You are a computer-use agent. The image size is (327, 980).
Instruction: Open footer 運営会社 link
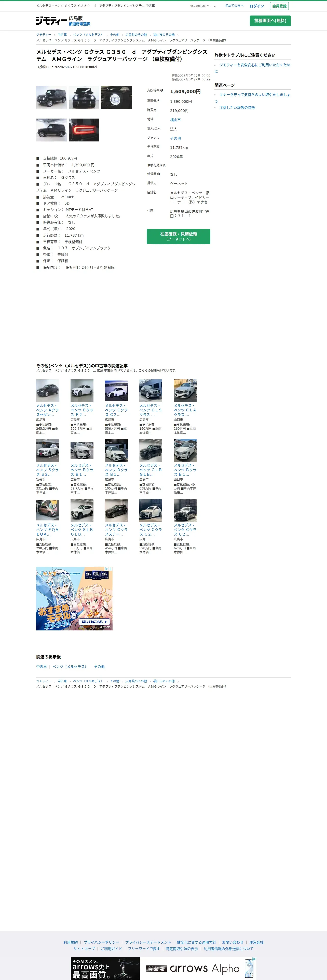pos(256,942)
